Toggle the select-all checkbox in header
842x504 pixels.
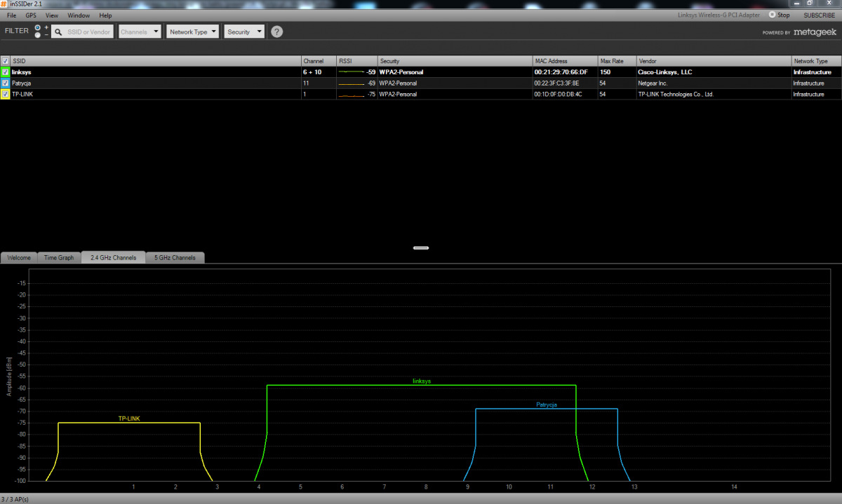click(x=5, y=61)
